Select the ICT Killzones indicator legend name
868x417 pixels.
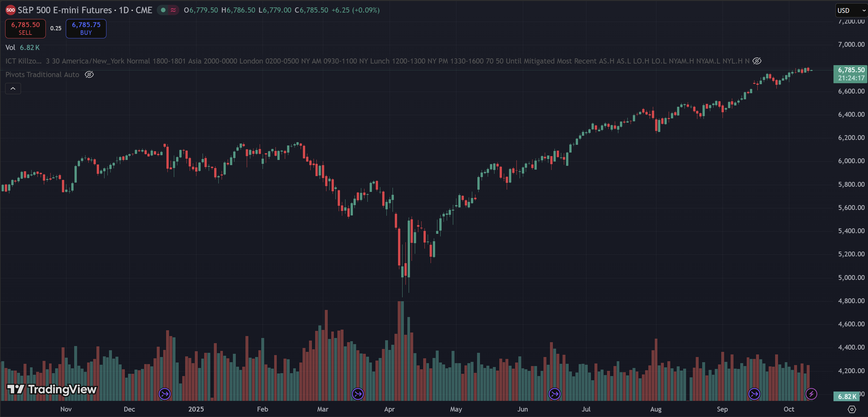(x=23, y=61)
